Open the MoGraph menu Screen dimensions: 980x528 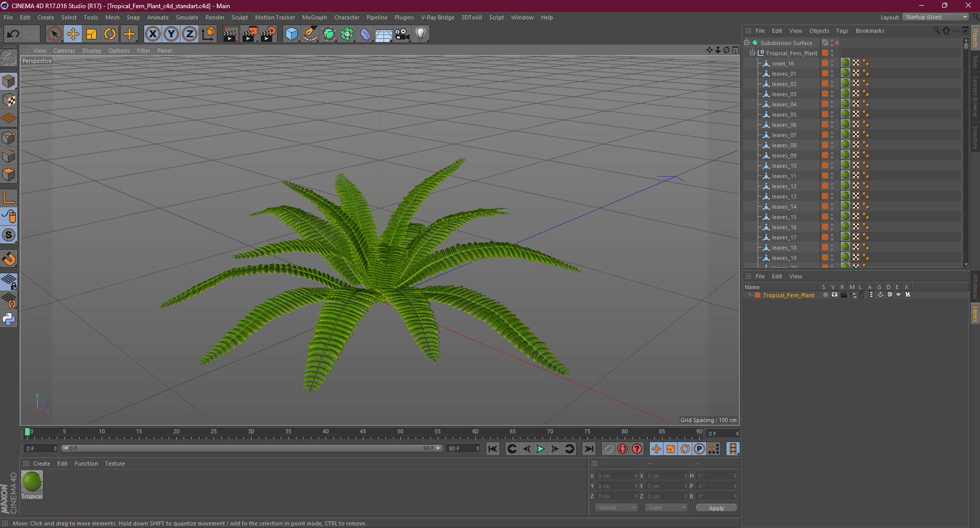[x=314, y=17]
